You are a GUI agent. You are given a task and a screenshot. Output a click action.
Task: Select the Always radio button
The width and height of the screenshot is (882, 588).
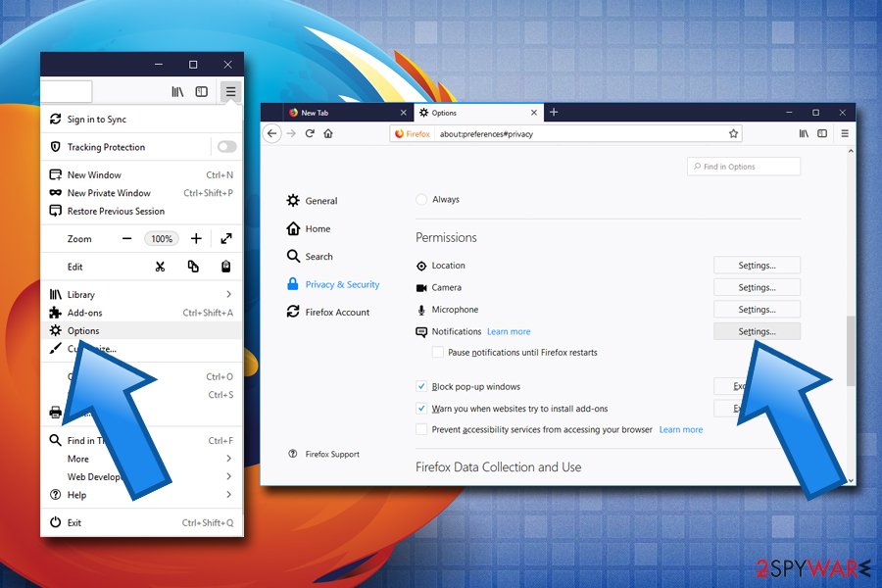click(421, 199)
